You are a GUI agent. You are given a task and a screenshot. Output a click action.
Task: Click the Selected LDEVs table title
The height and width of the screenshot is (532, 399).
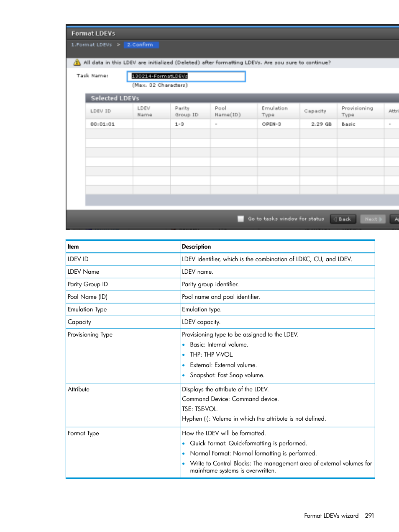coord(115,98)
